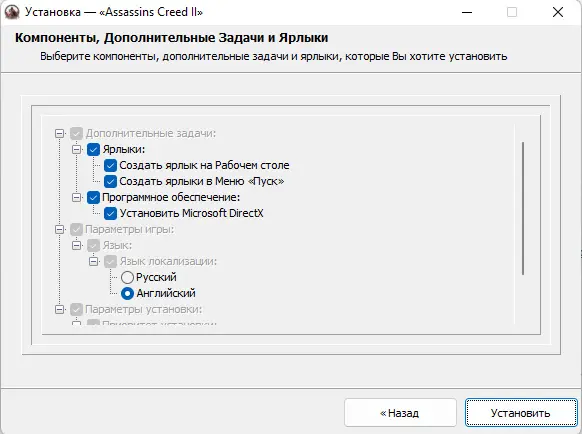Toggle Установить Microsoft DirectX checkbox
The width and height of the screenshot is (582, 434).
[x=110, y=213]
